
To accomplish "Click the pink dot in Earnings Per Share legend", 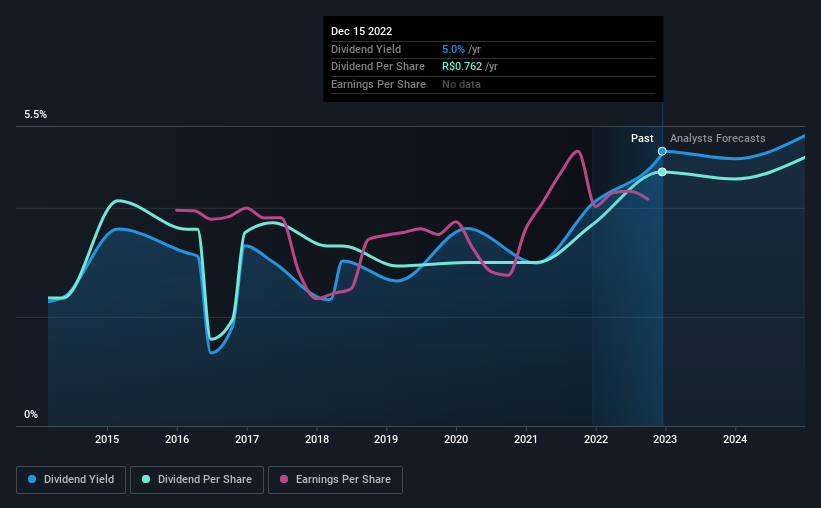I will click(284, 479).
